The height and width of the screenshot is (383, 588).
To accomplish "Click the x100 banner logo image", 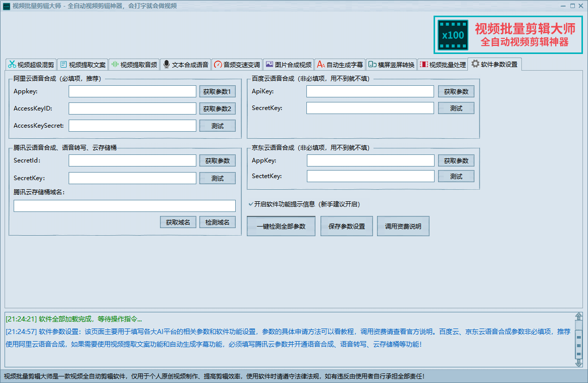I will (453, 35).
